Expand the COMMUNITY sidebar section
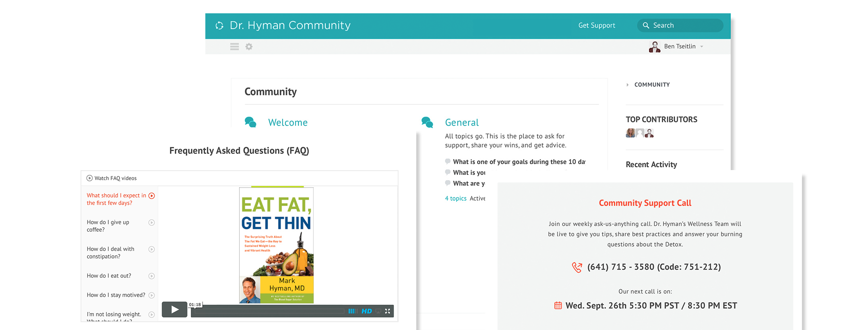The image size is (868, 330). [x=628, y=85]
